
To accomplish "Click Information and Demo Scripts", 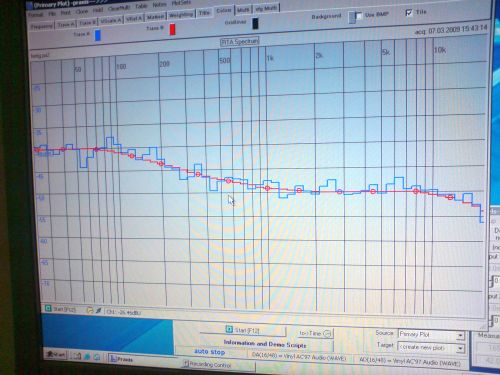I will coord(265,344).
